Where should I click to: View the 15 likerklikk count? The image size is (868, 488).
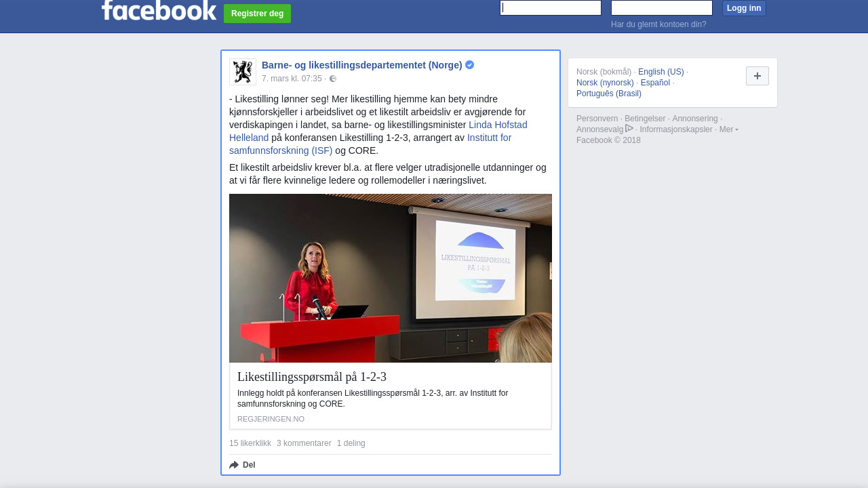pyautogui.click(x=250, y=443)
